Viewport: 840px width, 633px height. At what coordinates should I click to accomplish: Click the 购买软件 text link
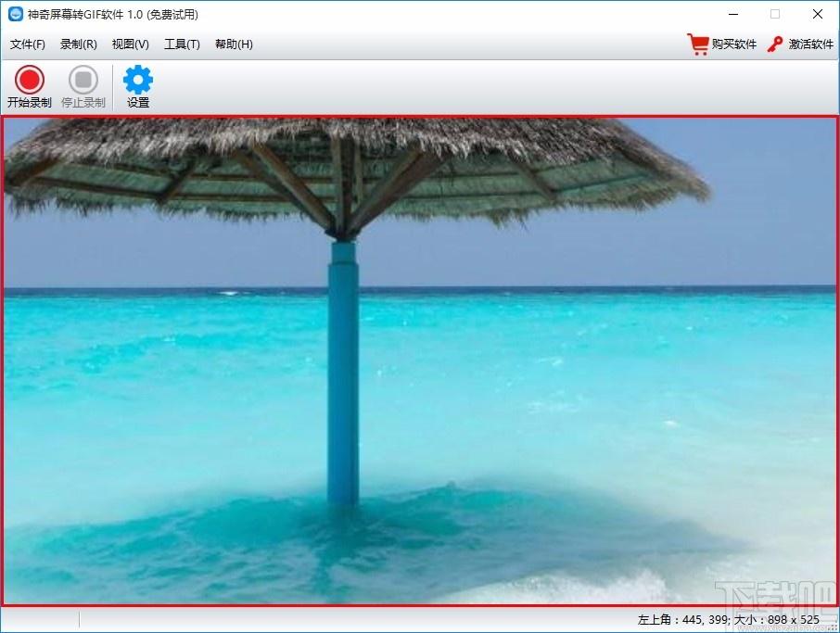pos(734,44)
